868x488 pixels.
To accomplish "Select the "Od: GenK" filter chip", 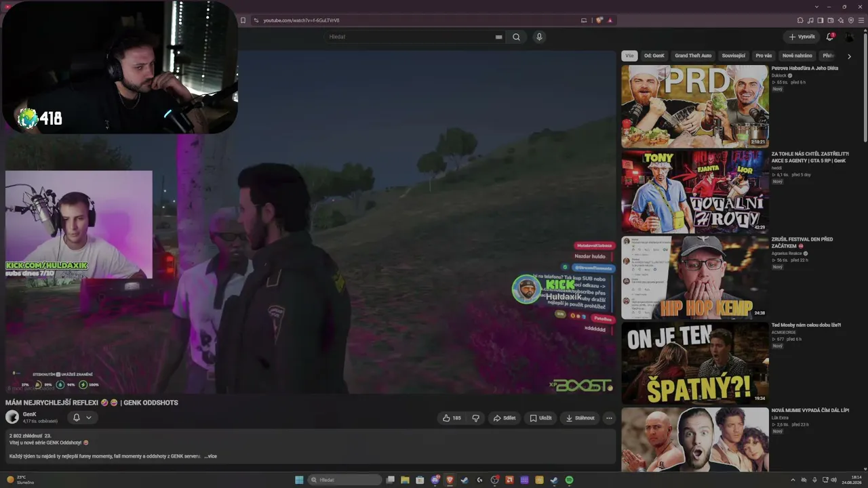I will point(654,56).
